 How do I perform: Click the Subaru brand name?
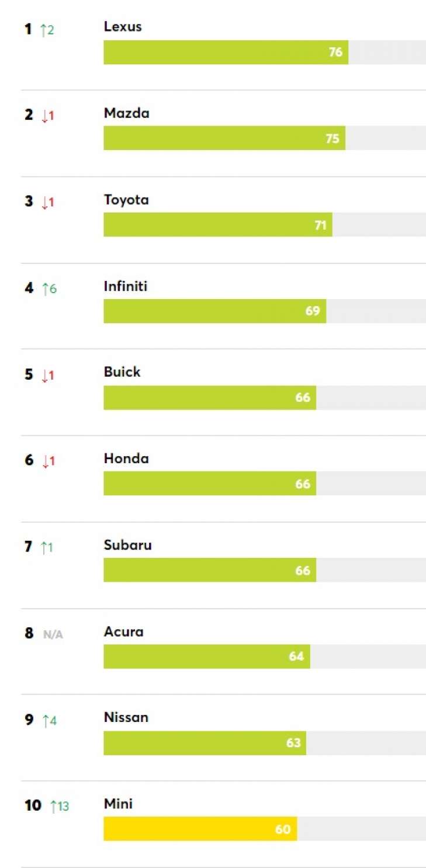coord(127,545)
